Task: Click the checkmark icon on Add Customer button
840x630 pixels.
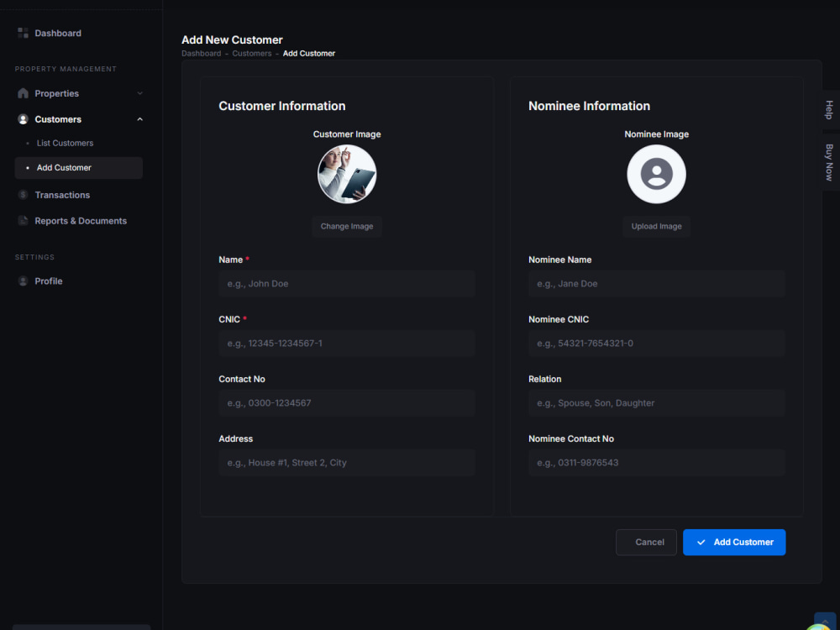Action: tap(701, 542)
